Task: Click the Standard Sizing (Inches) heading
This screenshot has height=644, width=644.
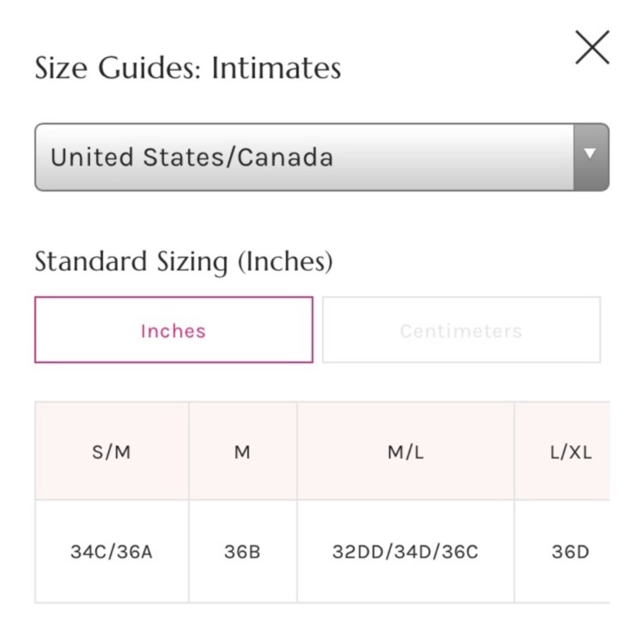Action: (184, 262)
